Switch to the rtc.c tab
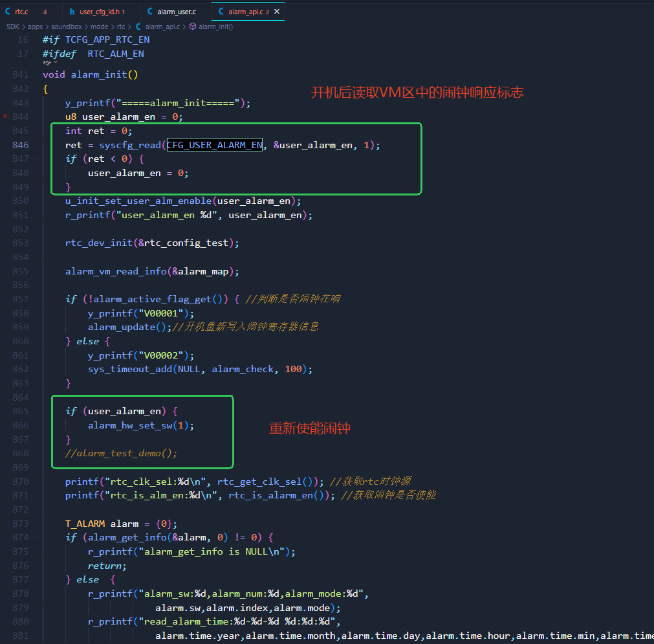 click(x=31, y=12)
